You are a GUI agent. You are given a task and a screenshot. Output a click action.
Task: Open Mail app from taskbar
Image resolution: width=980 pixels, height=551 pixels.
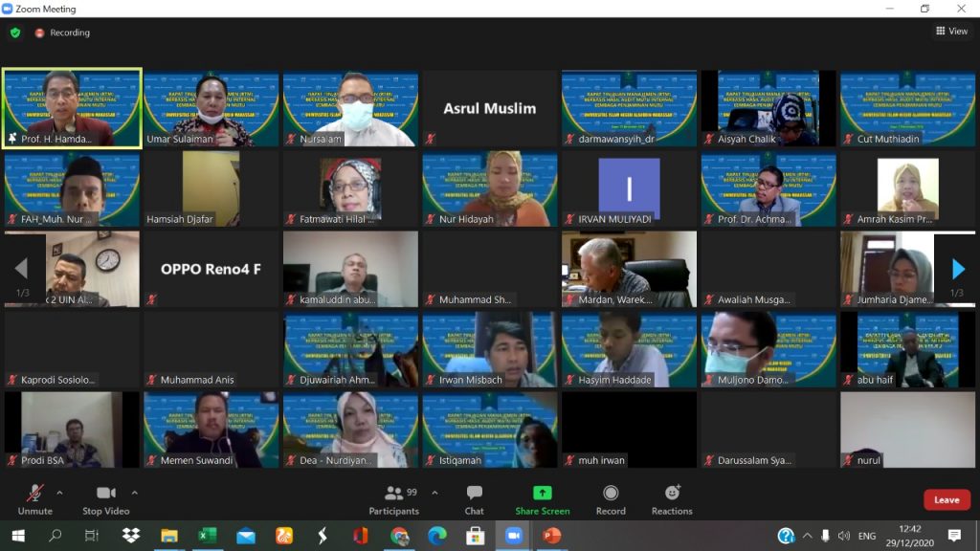click(246, 536)
